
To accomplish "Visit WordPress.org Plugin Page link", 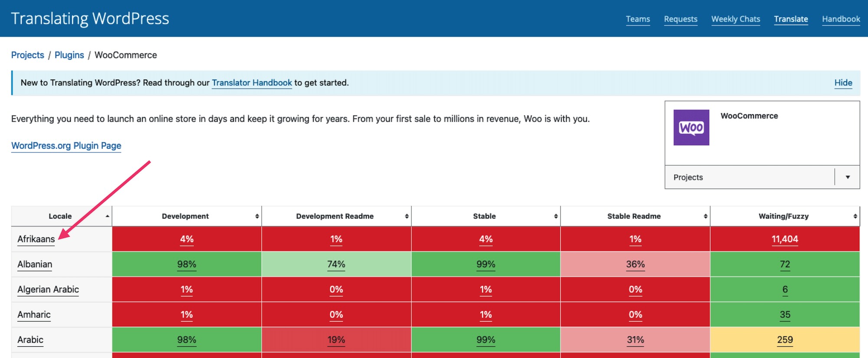I will [66, 146].
